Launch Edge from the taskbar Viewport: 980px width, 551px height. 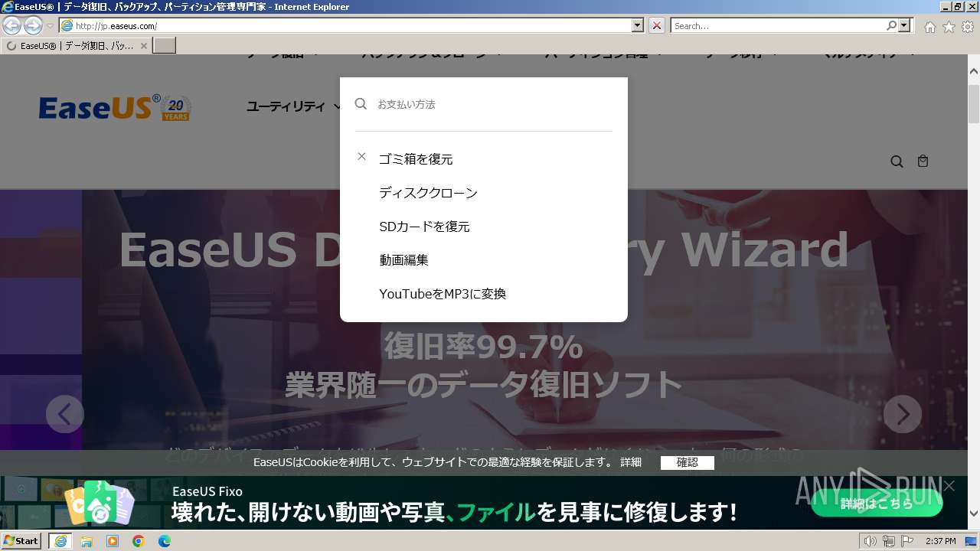pyautogui.click(x=165, y=541)
